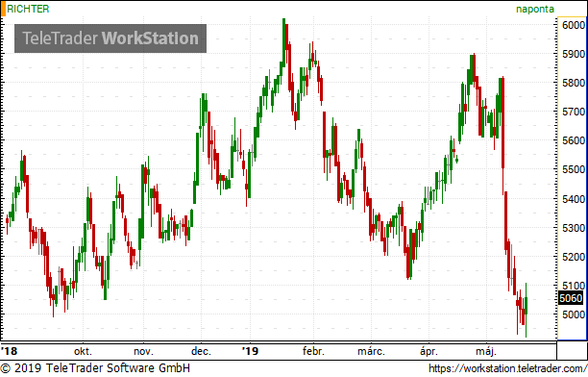Image resolution: width=588 pixels, height=377 pixels.
Task: Click the 6000 price axis label
Action: 574,25
